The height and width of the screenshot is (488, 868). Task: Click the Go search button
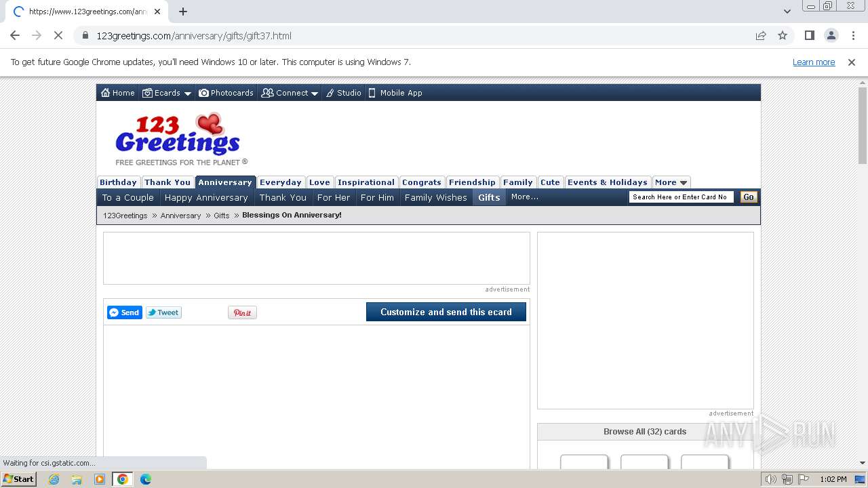(749, 197)
